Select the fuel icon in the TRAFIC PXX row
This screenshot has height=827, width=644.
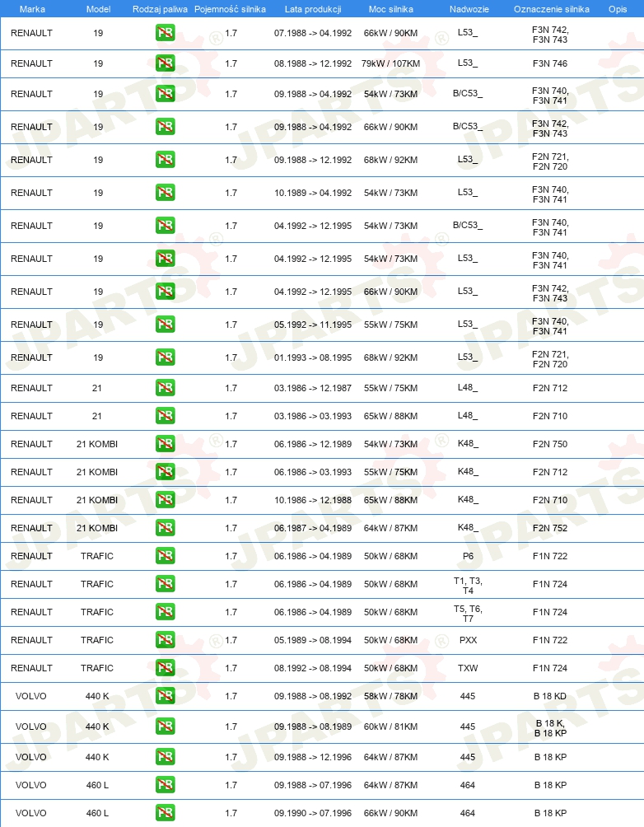165,639
